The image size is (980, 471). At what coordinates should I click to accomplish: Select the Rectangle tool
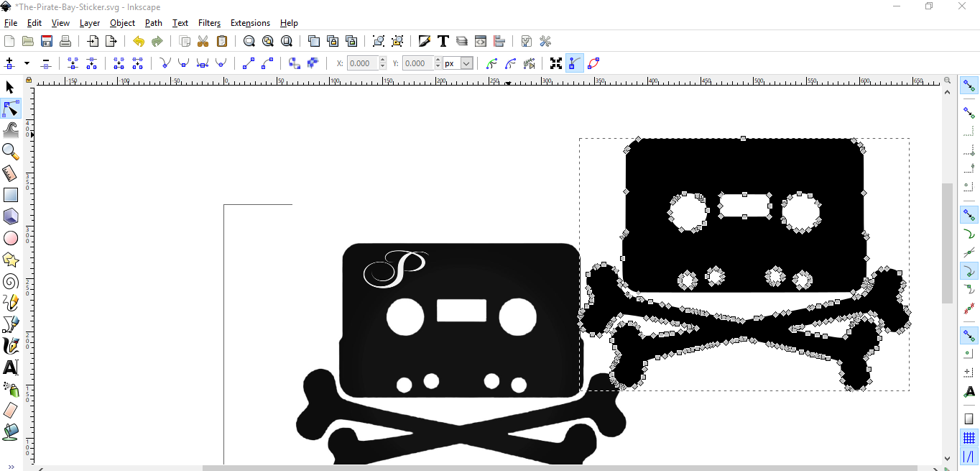point(10,195)
